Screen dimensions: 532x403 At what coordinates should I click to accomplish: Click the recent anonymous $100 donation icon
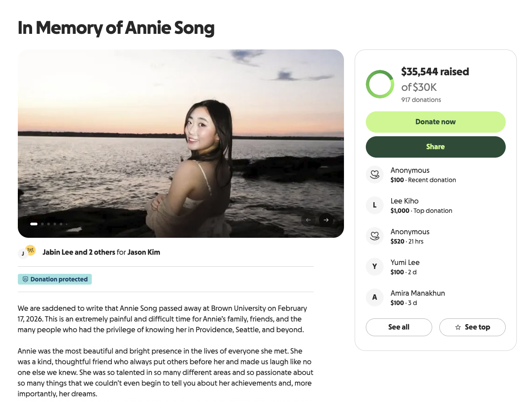pyautogui.click(x=375, y=175)
